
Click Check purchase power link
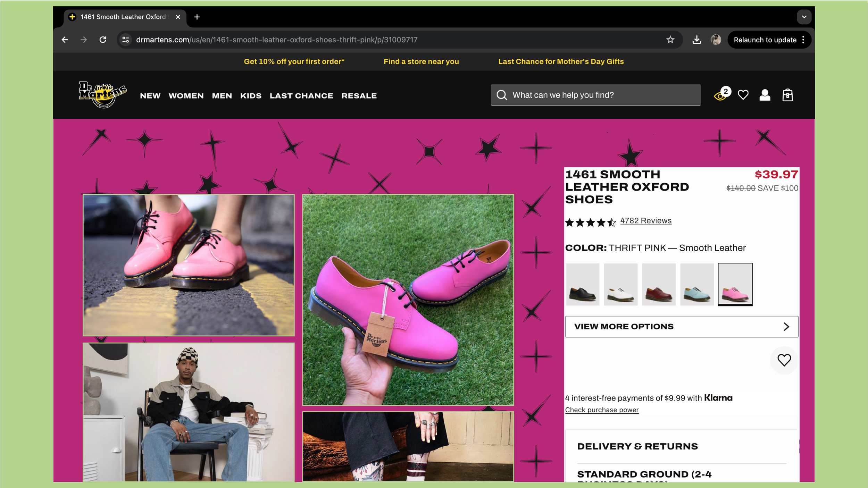click(602, 410)
